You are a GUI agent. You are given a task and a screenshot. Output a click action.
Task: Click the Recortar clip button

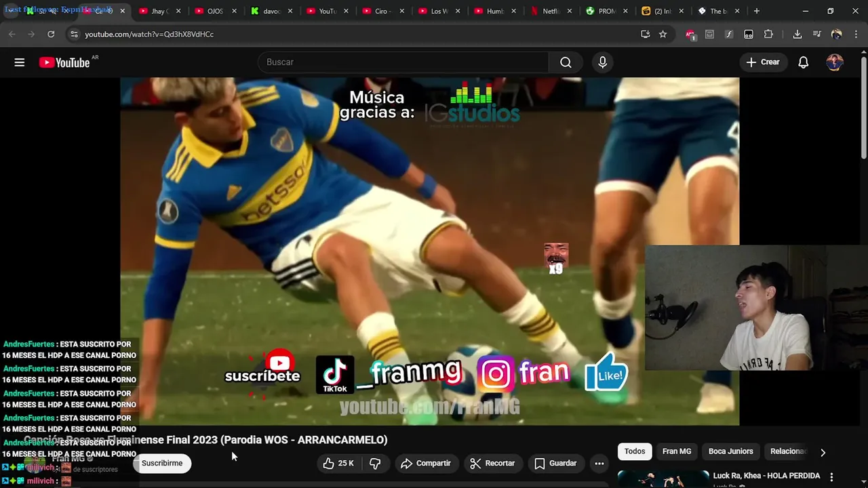pos(492,464)
